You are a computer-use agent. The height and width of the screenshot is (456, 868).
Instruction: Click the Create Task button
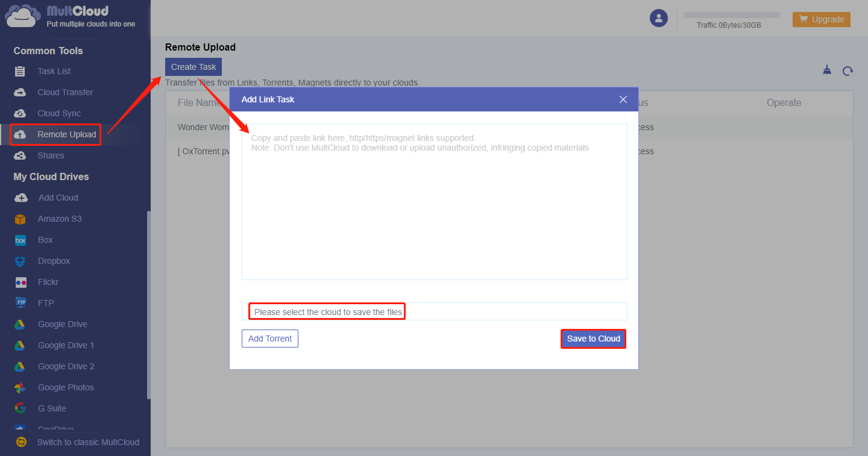tap(193, 67)
